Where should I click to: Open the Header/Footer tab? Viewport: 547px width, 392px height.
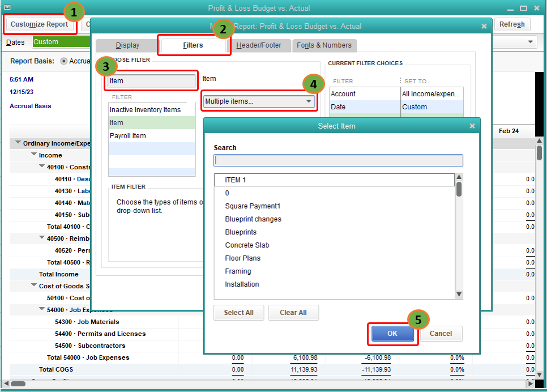[x=259, y=45]
